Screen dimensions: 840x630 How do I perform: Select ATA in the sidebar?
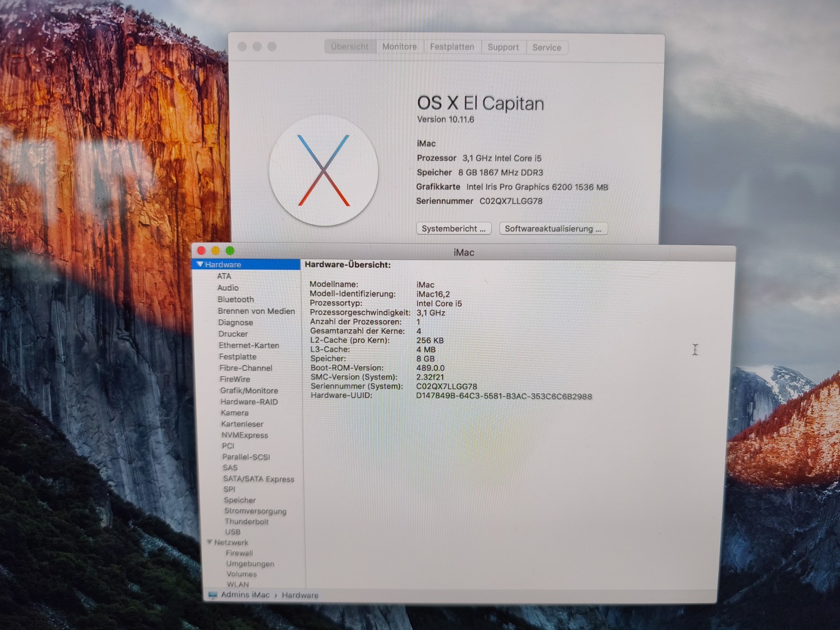pyautogui.click(x=224, y=276)
